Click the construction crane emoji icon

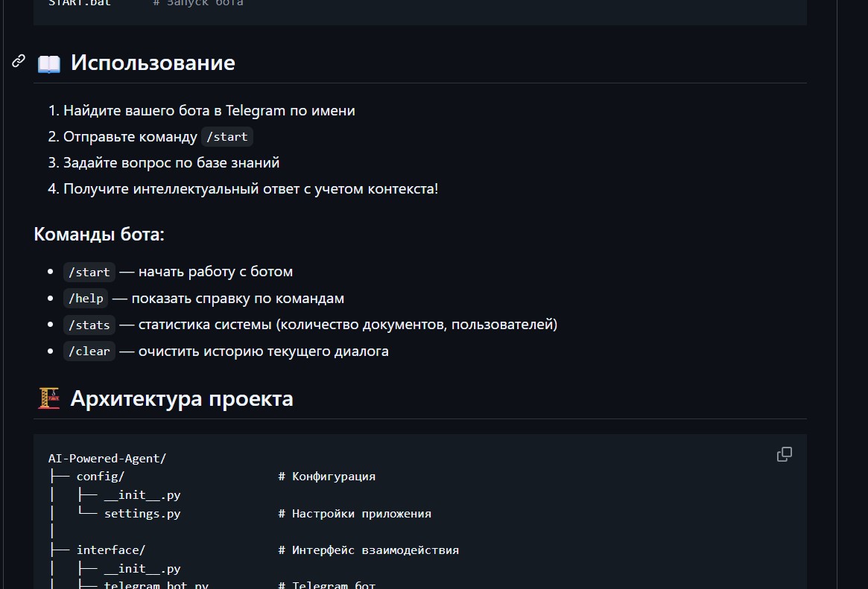(x=48, y=399)
